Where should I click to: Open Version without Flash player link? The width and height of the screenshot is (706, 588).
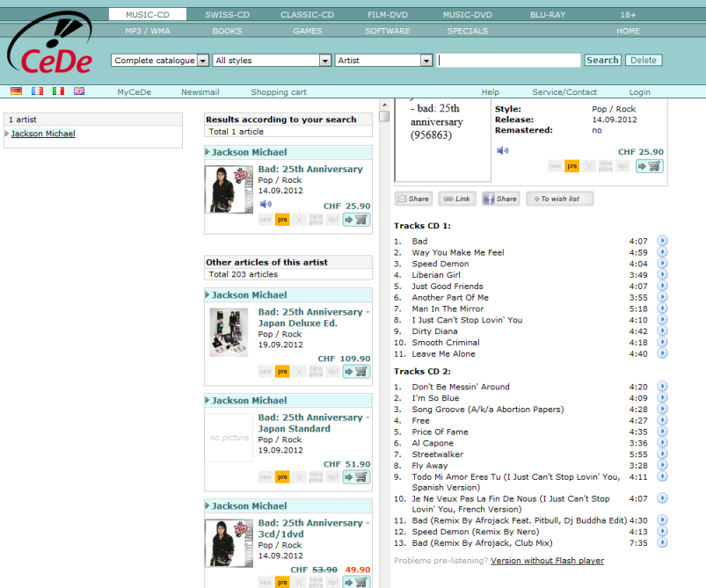tap(547, 561)
